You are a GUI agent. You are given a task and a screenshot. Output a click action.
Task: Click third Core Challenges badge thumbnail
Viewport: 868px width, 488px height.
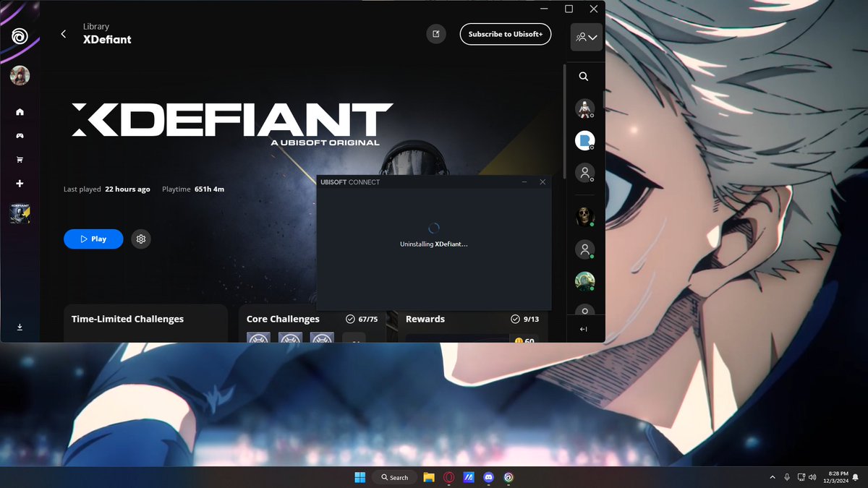coord(322,338)
